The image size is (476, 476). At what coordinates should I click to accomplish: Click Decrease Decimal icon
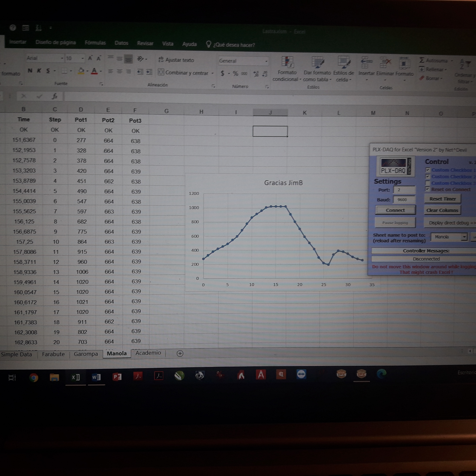[265, 74]
